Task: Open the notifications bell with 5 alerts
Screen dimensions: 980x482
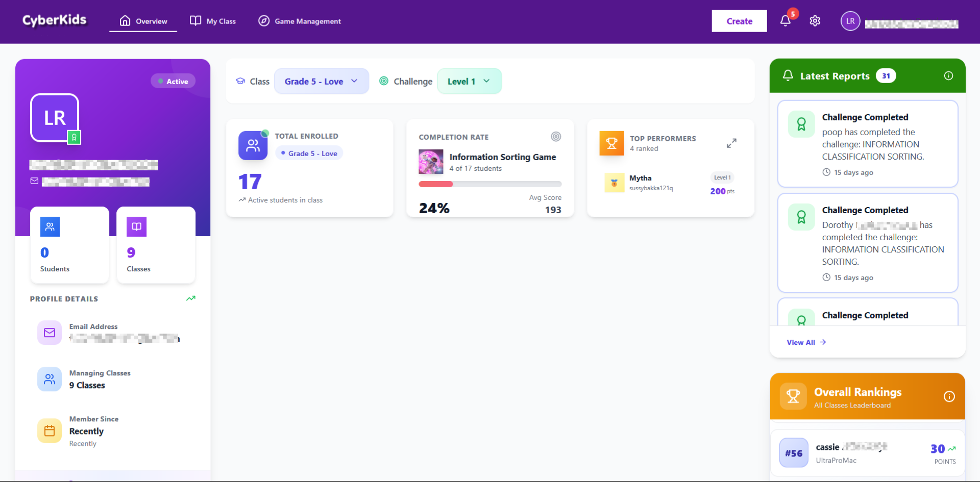Action: pos(785,20)
